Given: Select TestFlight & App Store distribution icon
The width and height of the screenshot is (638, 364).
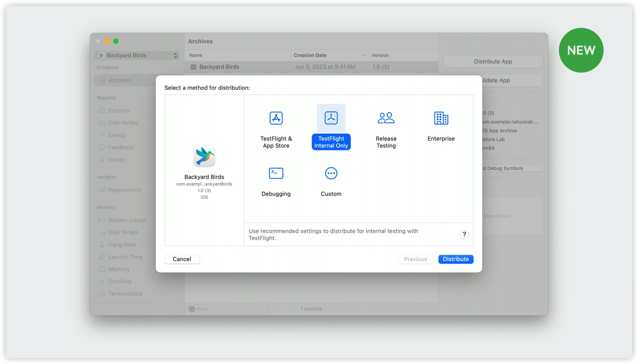Looking at the screenshot, I should click(276, 118).
